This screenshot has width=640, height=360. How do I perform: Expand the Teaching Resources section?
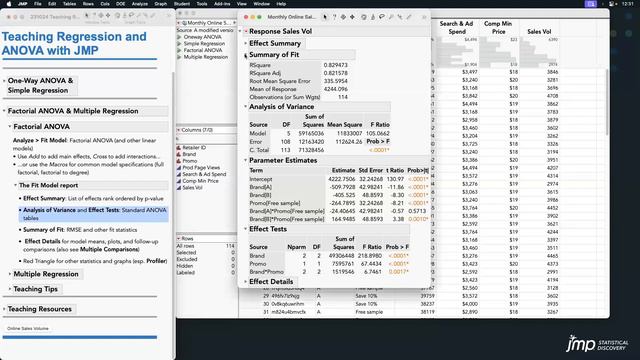point(4,309)
